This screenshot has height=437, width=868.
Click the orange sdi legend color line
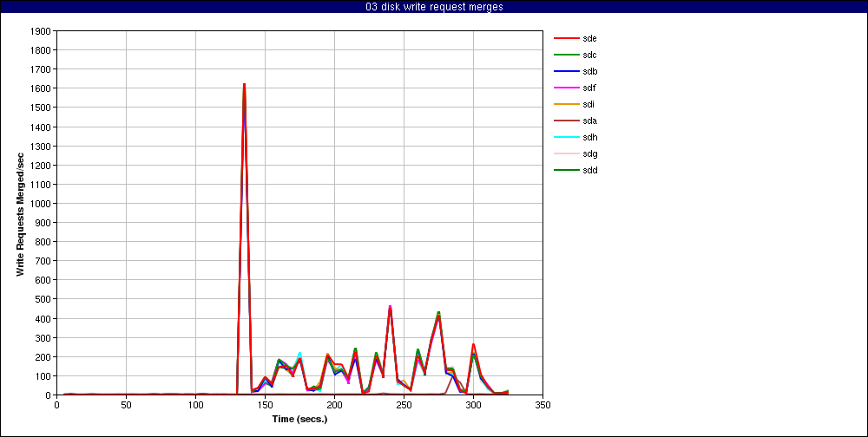[x=565, y=104]
